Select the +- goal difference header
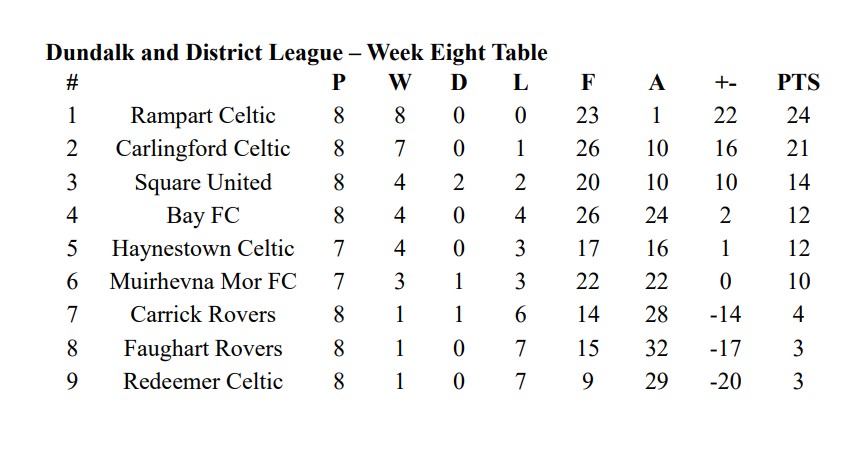864x450 pixels. pyautogui.click(x=725, y=83)
